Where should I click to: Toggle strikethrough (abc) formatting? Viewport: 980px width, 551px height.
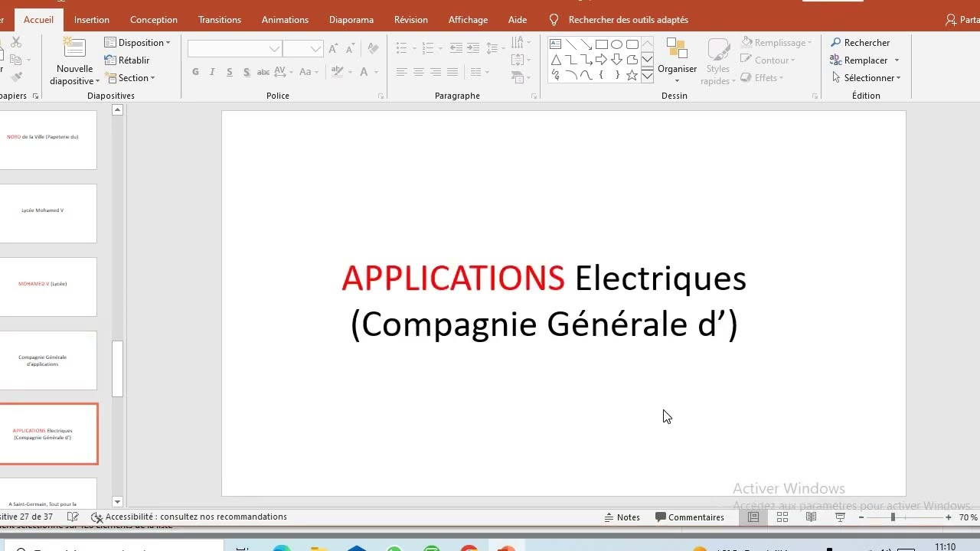point(263,72)
